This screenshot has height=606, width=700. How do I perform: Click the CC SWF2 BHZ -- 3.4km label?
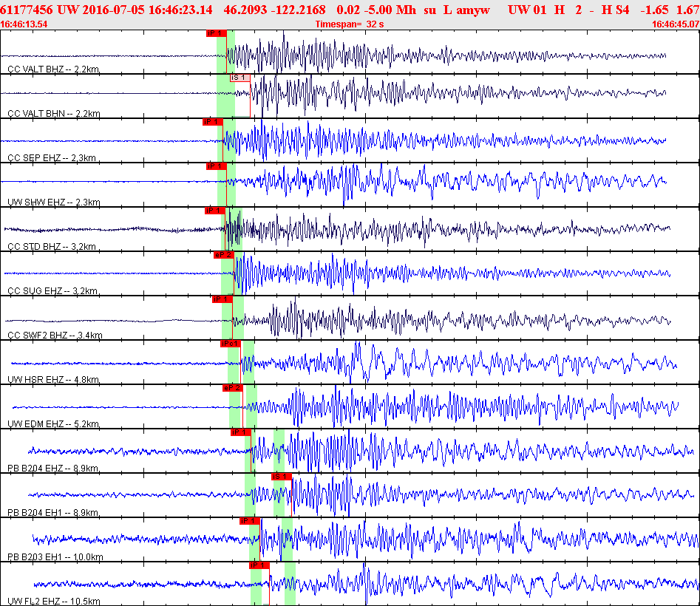click(x=55, y=335)
